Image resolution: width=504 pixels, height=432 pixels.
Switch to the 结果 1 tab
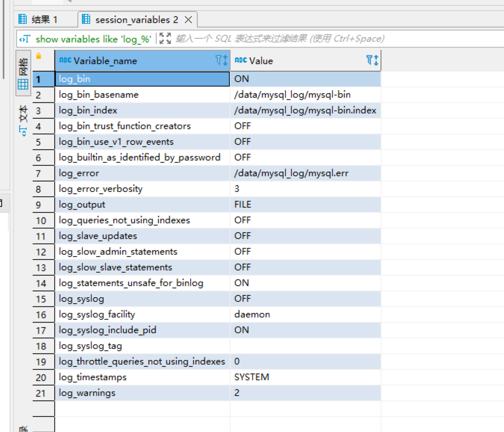[38, 19]
